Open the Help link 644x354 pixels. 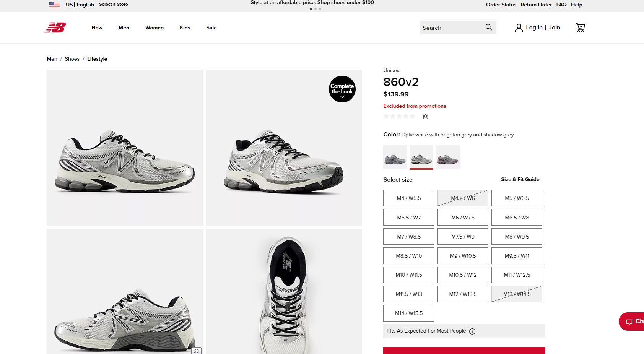tap(577, 5)
